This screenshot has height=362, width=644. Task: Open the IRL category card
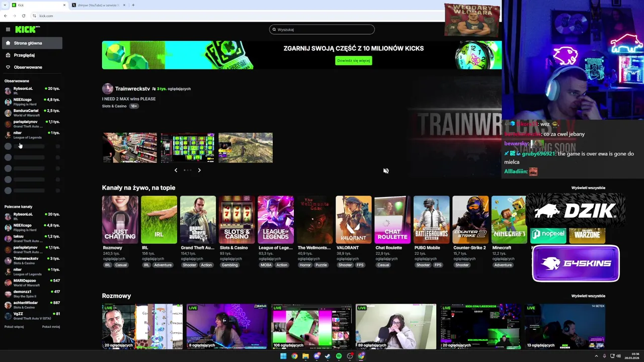click(159, 220)
